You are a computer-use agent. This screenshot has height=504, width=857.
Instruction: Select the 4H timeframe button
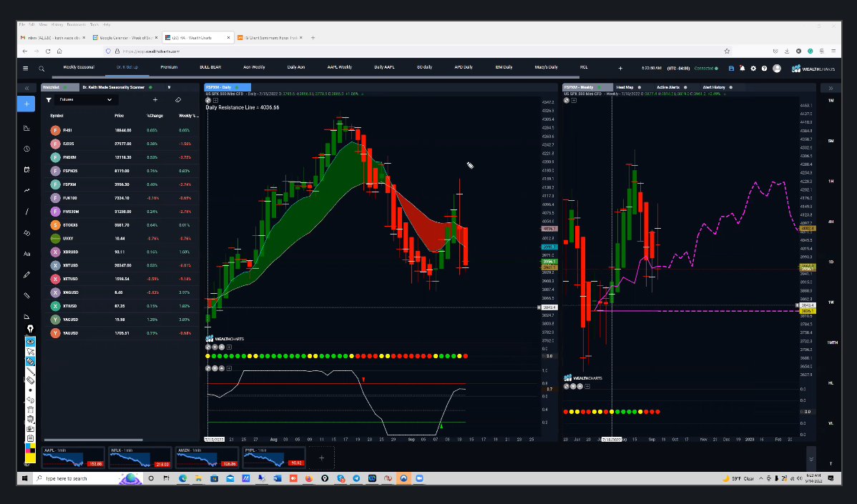pos(831,222)
